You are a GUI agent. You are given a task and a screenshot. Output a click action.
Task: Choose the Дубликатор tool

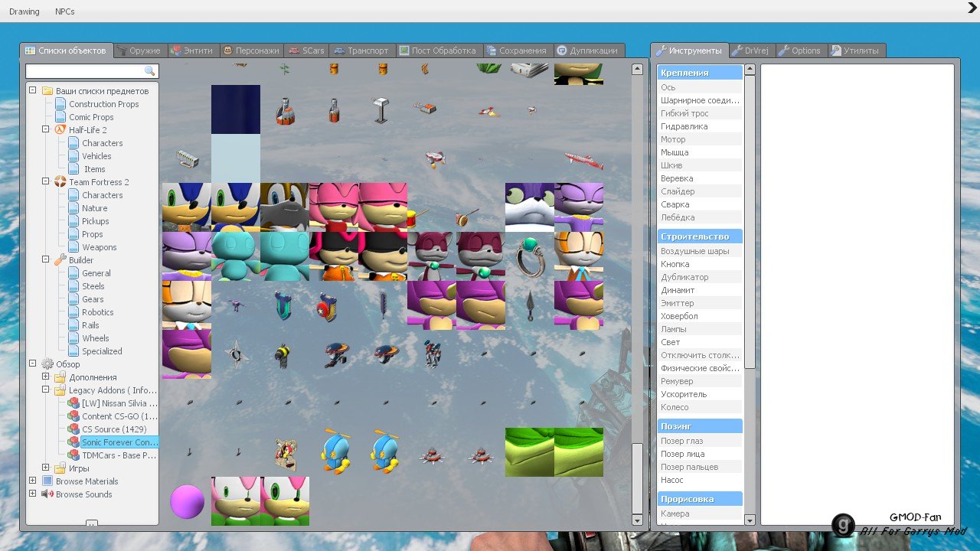click(x=700, y=277)
